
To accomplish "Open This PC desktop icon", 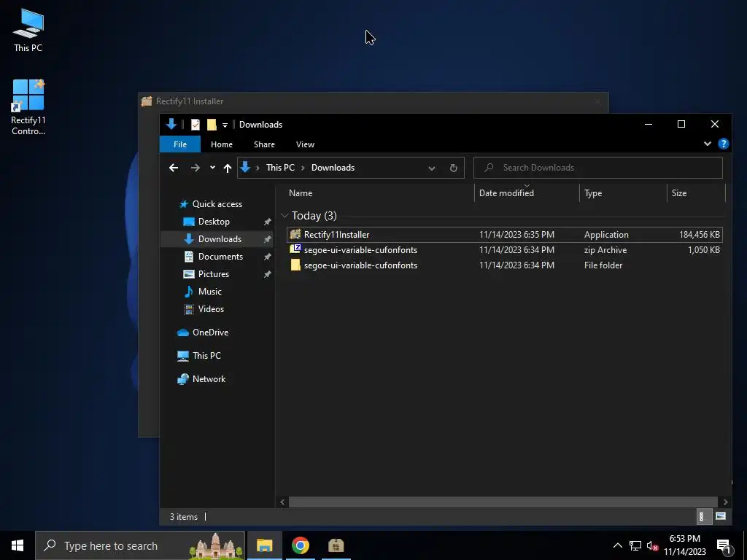I will 28,31.
